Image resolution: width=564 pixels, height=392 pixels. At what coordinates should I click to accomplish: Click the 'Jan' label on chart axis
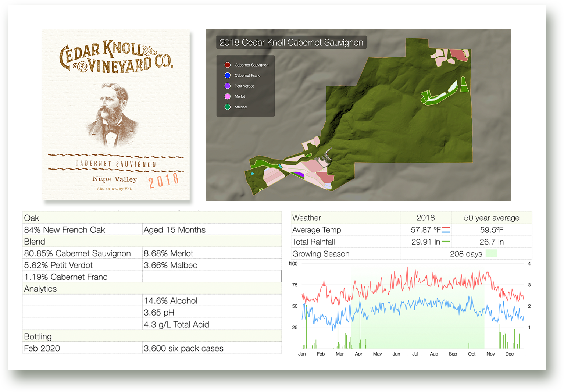click(x=302, y=354)
